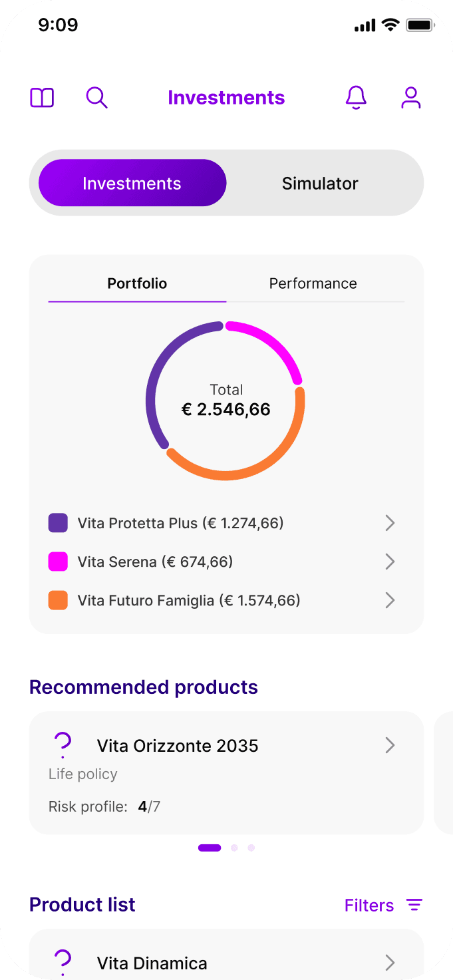
Task: Tap the battery icon in the status bar
Action: pyautogui.click(x=420, y=25)
